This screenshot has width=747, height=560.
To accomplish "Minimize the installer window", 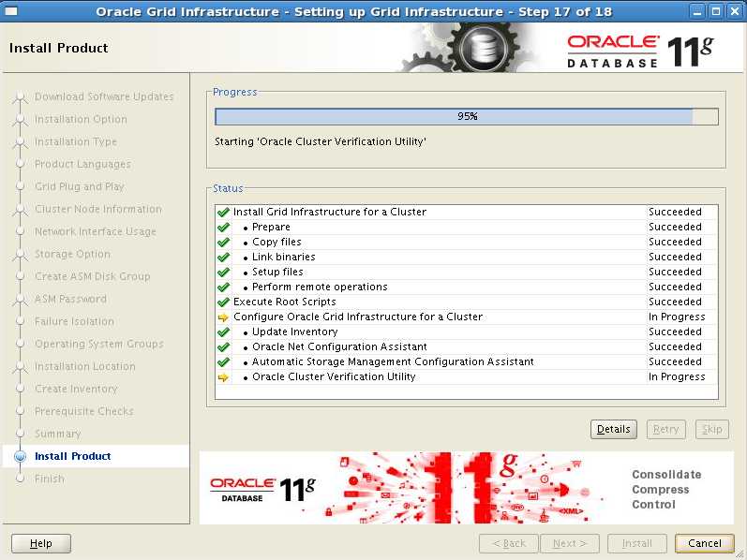I will click(x=697, y=11).
